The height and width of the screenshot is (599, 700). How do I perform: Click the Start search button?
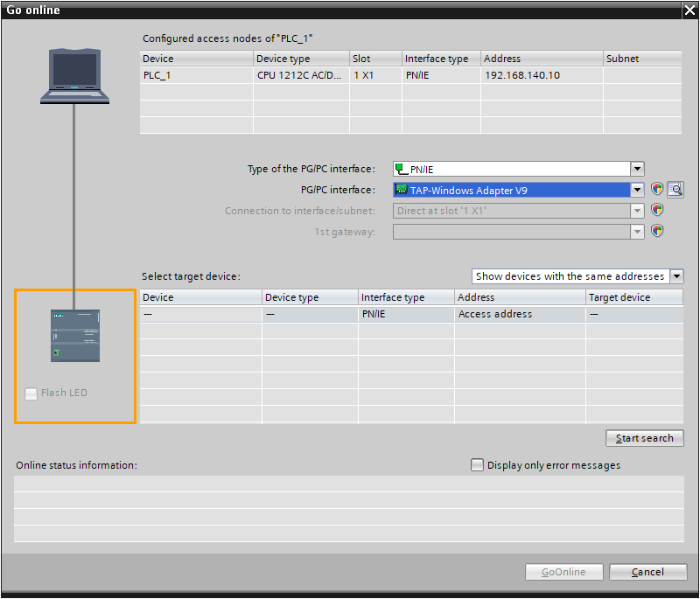tap(644, 438)
